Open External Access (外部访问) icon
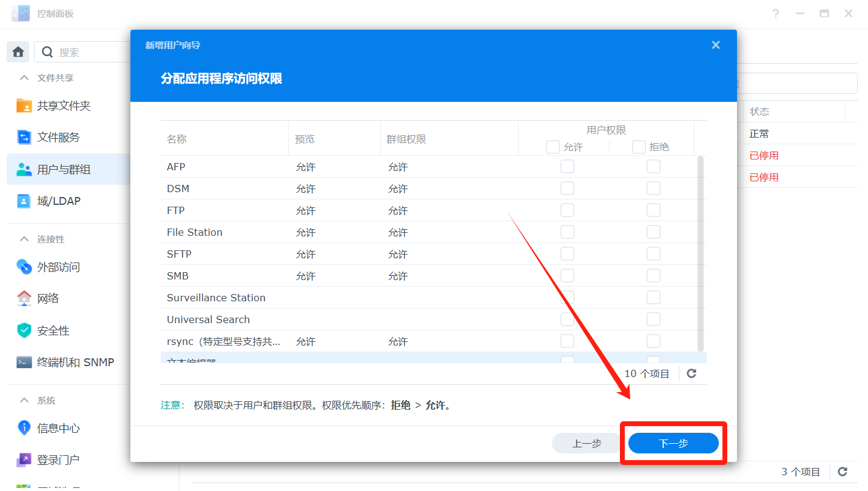 tap(24, 267)
